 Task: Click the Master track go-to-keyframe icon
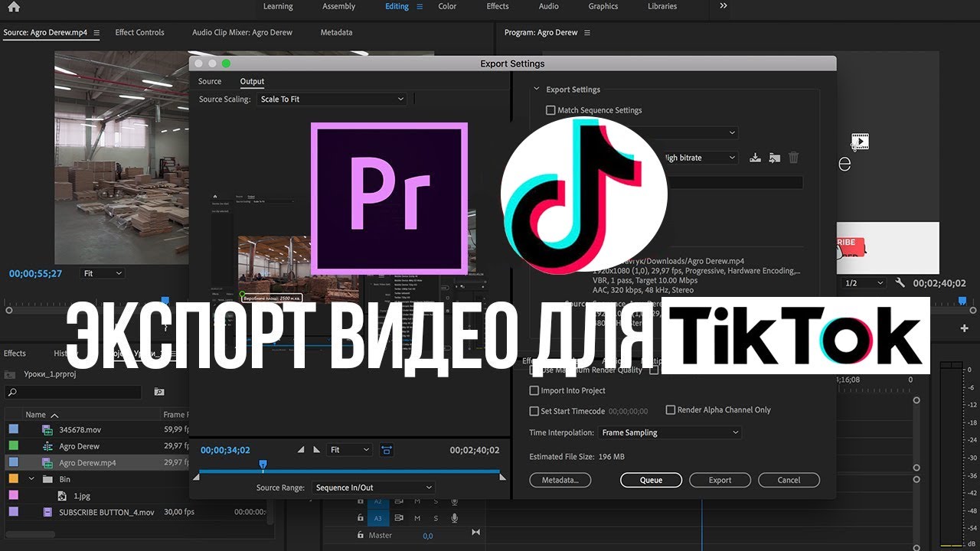pos(475,533)
